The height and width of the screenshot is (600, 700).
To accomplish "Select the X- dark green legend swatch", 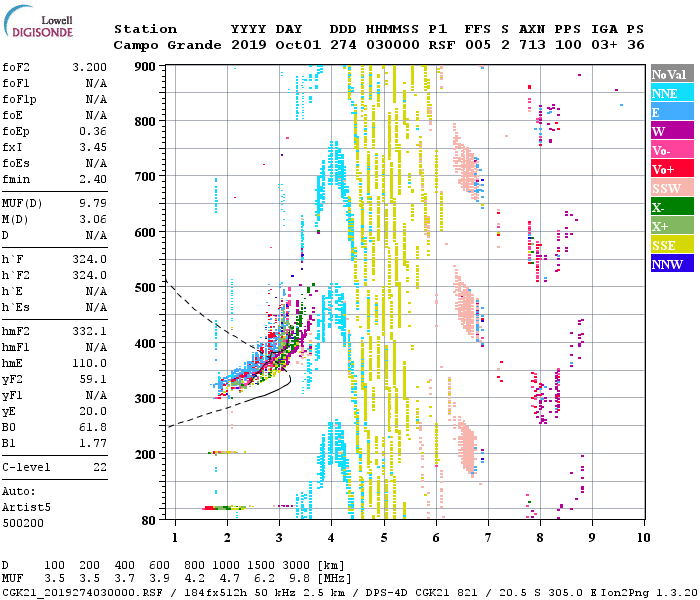I will (672, 207).
